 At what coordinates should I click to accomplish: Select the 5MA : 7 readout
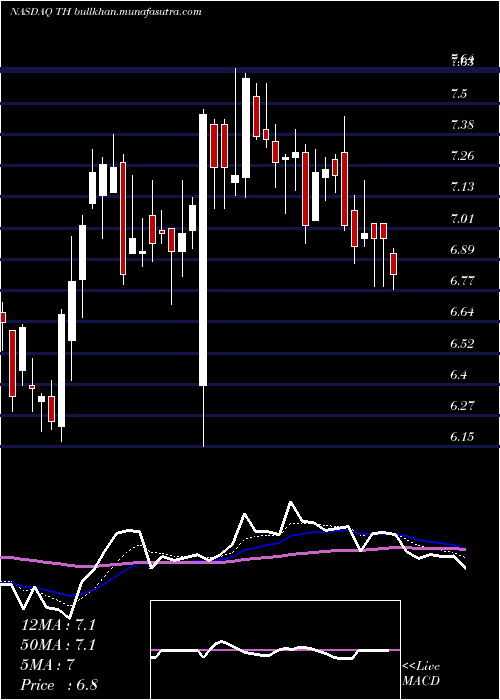[47, 665]
